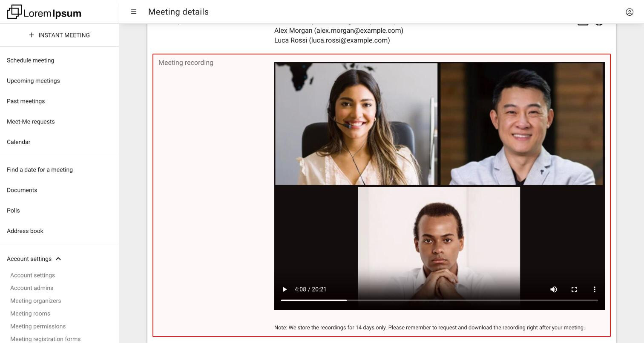View Past meetings list
Image resolution: width=644 pixels, height=343 pixels.
tap(26, 101)
